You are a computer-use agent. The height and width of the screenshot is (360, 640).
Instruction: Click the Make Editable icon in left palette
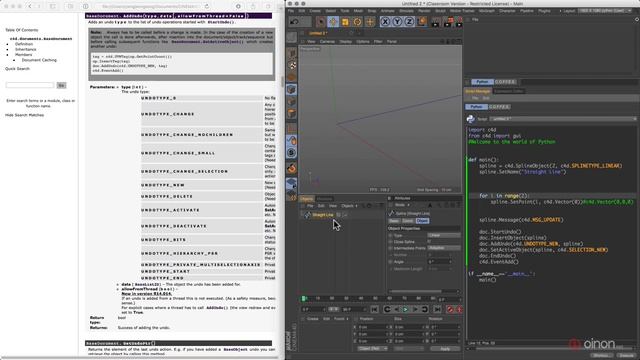tap(291, 37)
